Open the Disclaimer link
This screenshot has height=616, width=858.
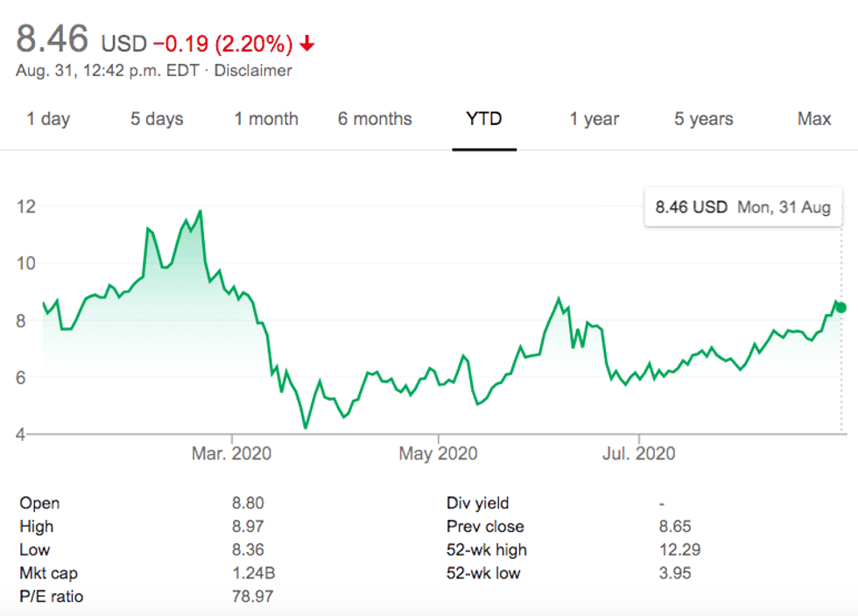point(254,70)
